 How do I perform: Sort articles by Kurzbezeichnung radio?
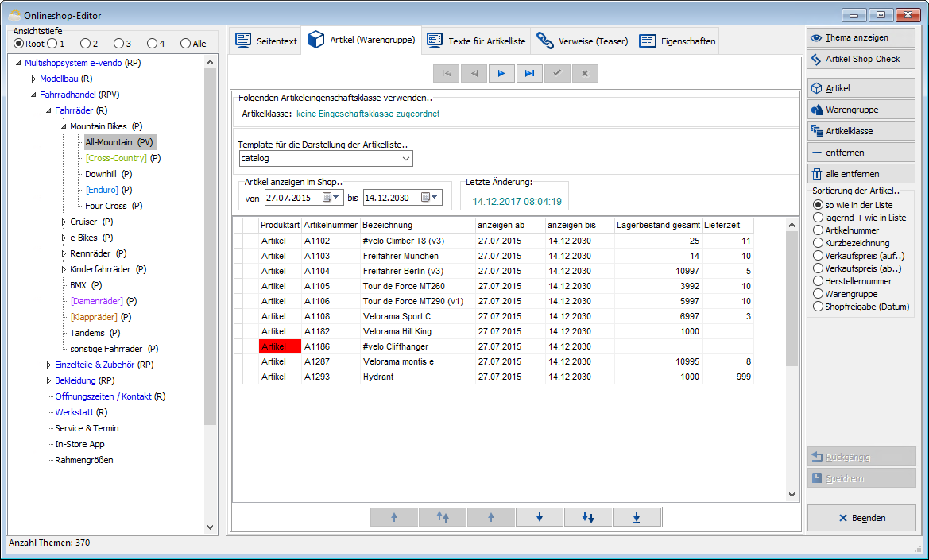tap(819, 243)
